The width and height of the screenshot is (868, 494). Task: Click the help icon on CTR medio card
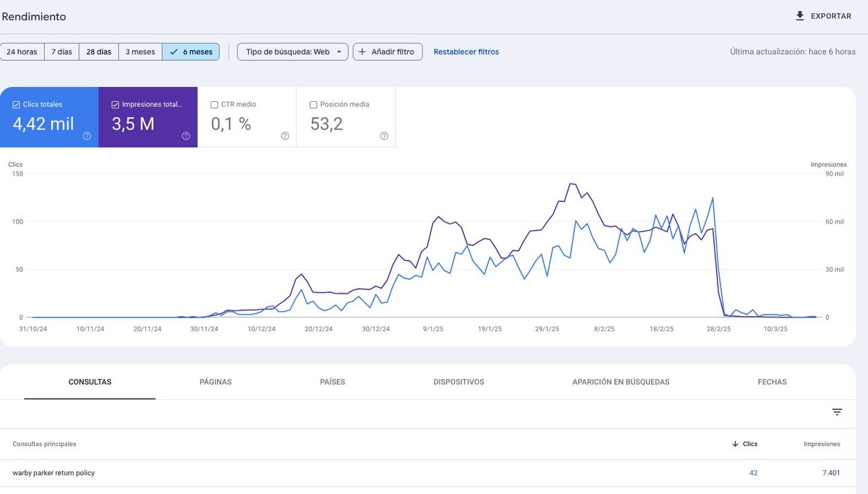(285, 135)
